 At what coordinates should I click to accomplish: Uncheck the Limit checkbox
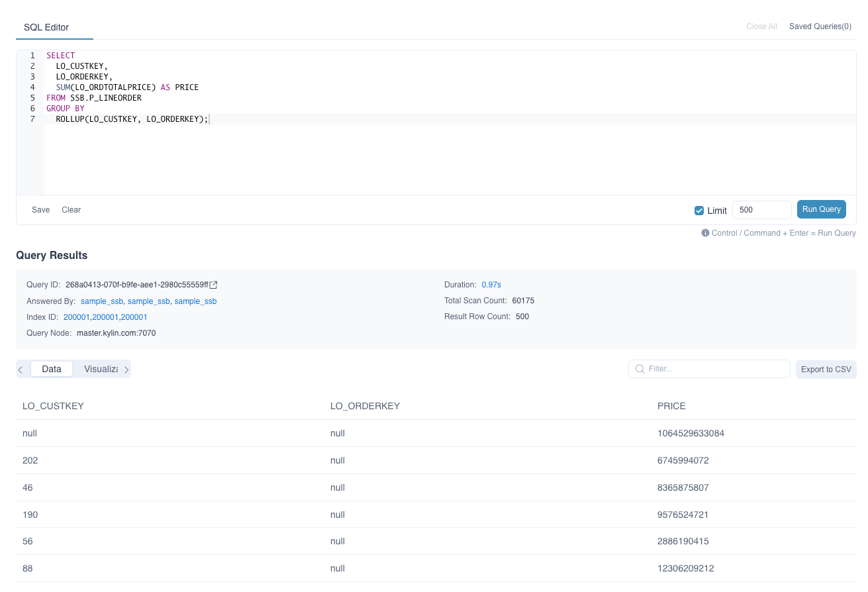[699, 211]
